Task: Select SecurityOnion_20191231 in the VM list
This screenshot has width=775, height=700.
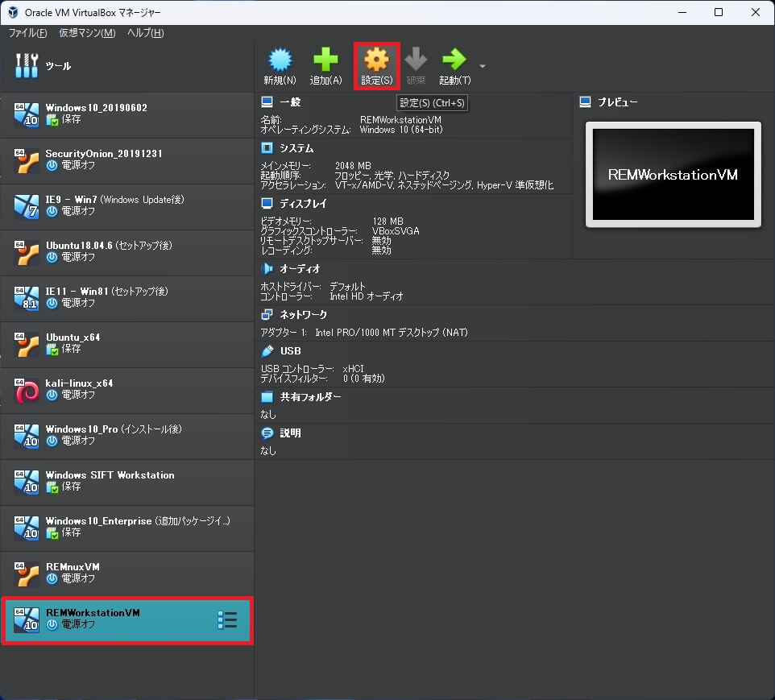Action: pos(127,160)
